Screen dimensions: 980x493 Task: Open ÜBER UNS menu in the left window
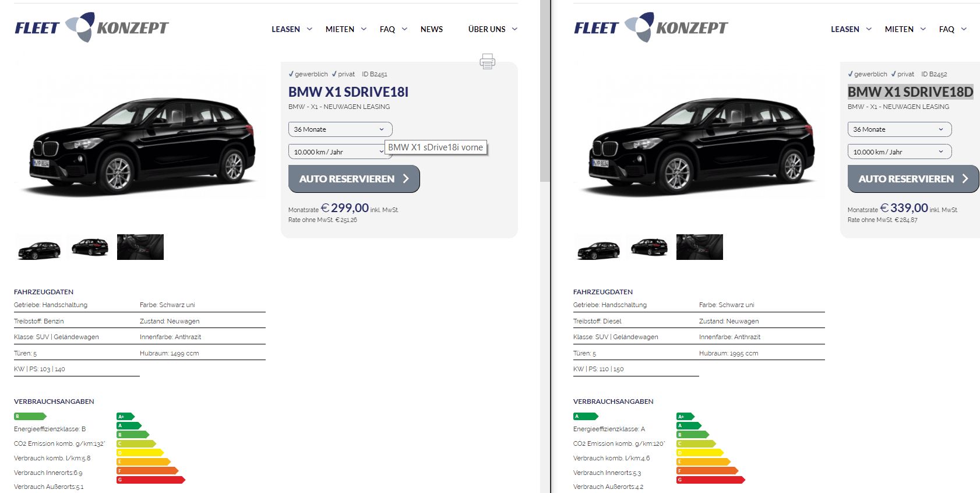pyautogui.click(x=487, y=29)
